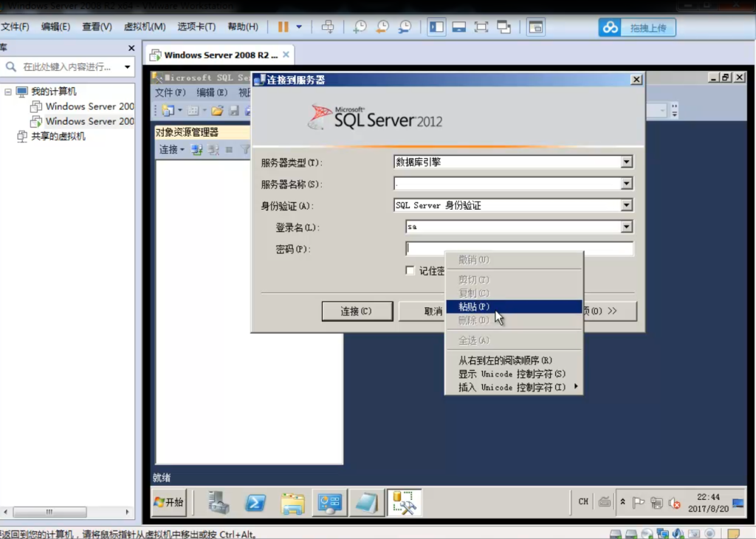This screenshot has width=756, height=539.
Task: Toggle the thumbnail bar view icon
Action: click(x=458, y=27)
